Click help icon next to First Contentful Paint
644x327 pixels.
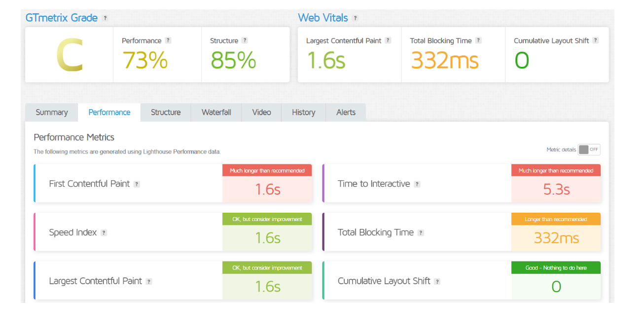[137, 184]
